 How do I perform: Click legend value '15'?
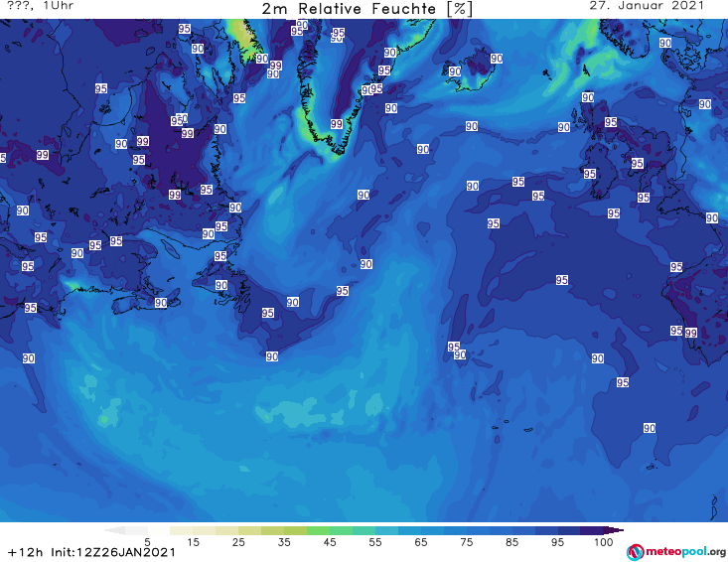pyautogui.click(x=193, y=542)
